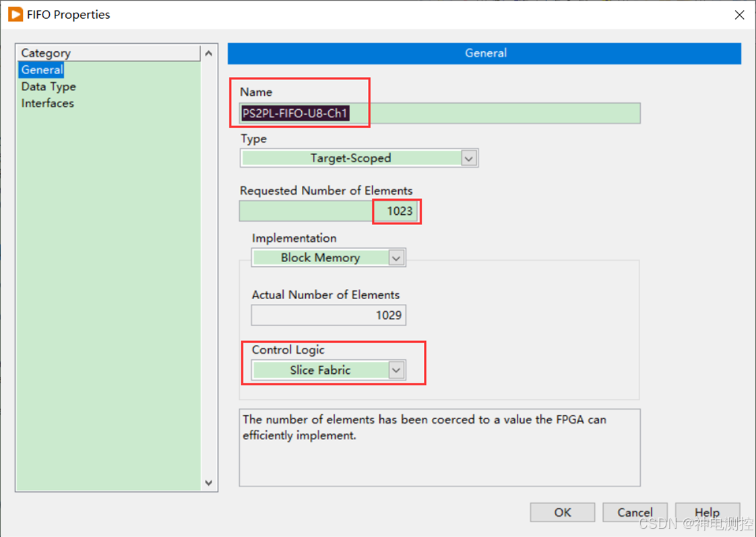
Task: Click the Slice Fabric control logic value
Action: [x=320, y=370]
